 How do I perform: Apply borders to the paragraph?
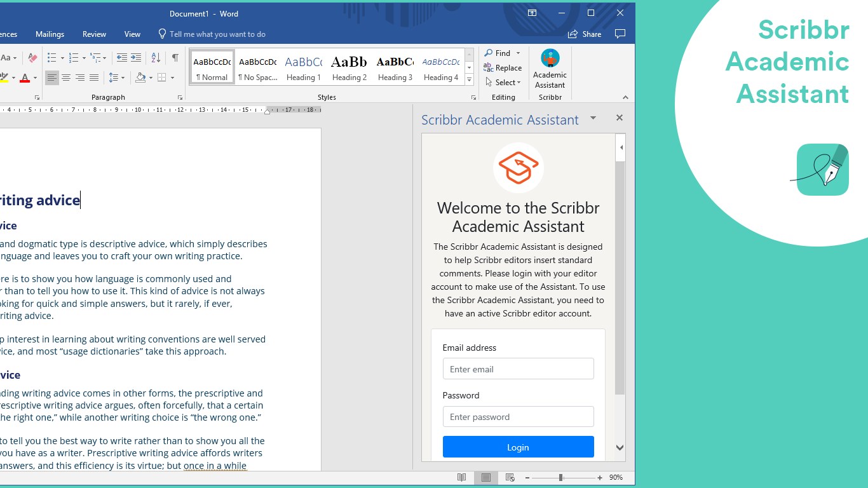tap(162, 78)
